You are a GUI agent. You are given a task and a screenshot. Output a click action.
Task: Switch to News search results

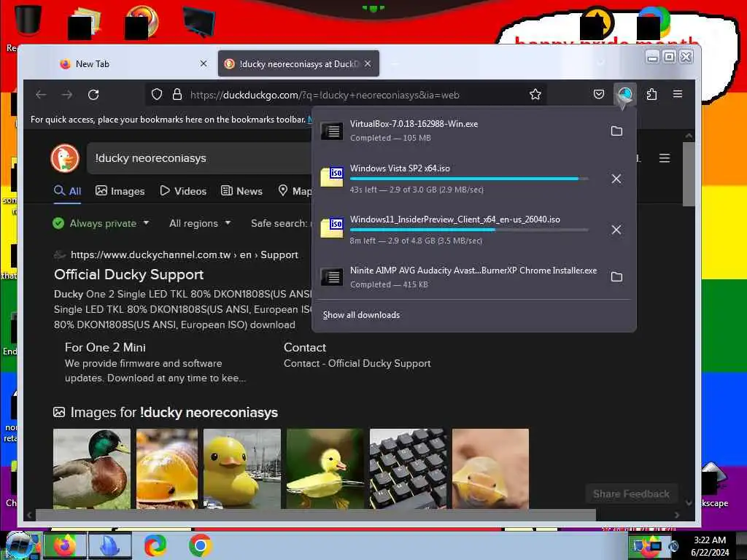(241, 191)
